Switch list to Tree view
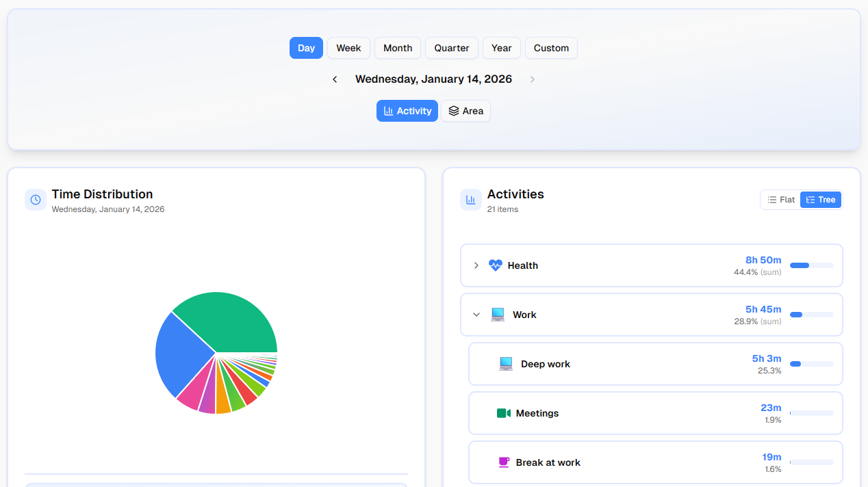Image resolution: width=868 pixels, height=487 pixels. [x=821, y=200]
